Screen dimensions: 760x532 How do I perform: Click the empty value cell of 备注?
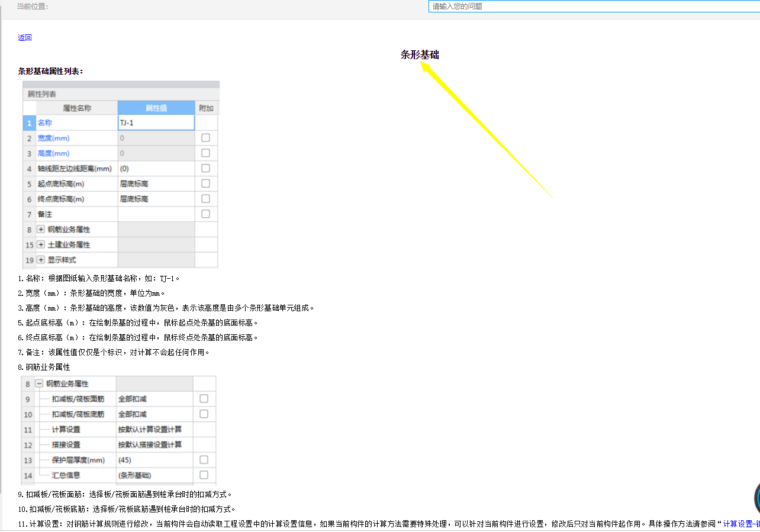156,214
